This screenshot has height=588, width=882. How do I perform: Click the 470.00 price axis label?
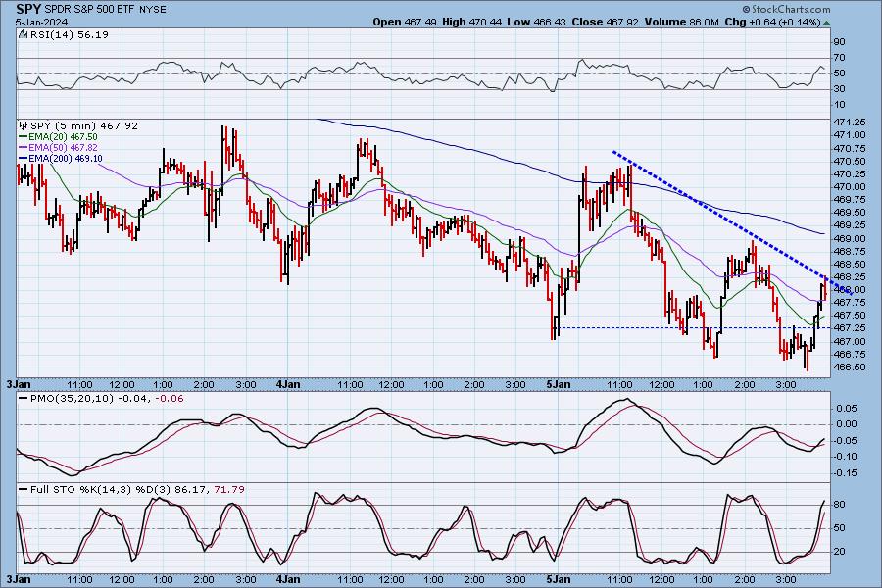pyautogui.click(x=850, y=187)
